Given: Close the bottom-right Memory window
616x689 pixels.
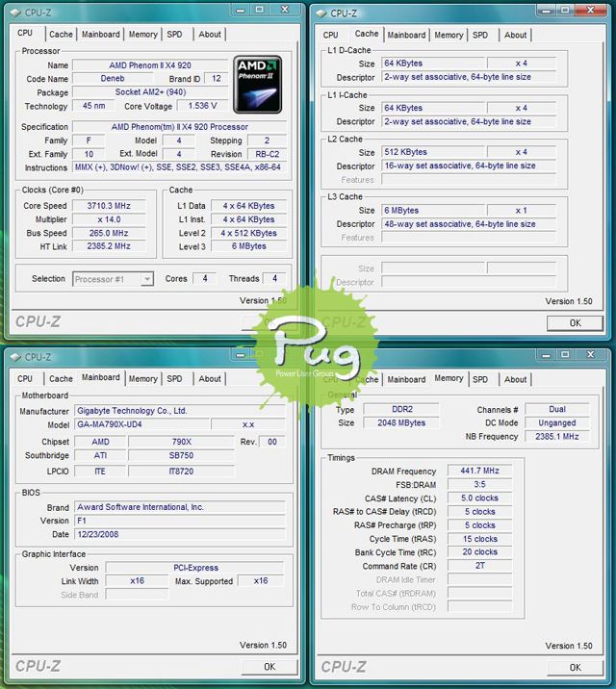Looking at the screenshot, I should [x=591, y=355].
